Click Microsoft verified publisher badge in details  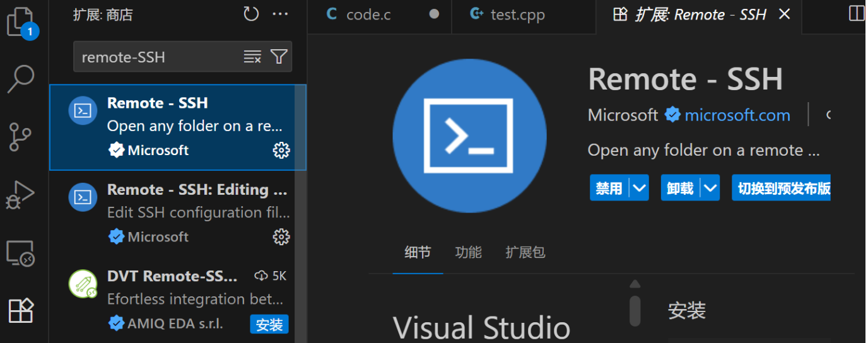click(672, 115)
